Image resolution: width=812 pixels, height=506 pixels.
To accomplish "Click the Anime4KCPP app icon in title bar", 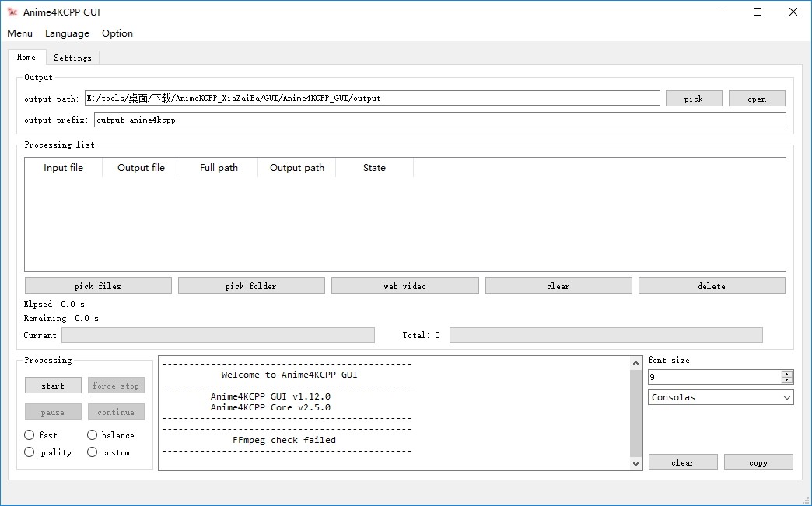I will 12,12.
